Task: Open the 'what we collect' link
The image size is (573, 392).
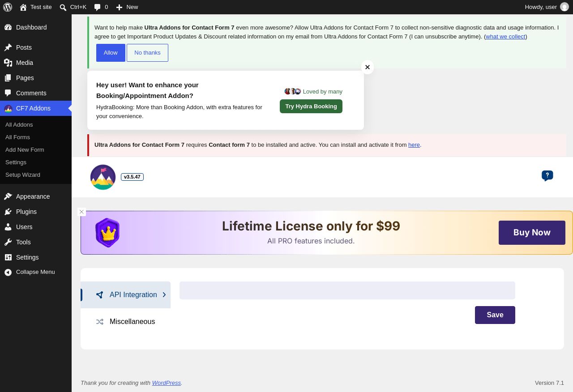Action: 505,37
